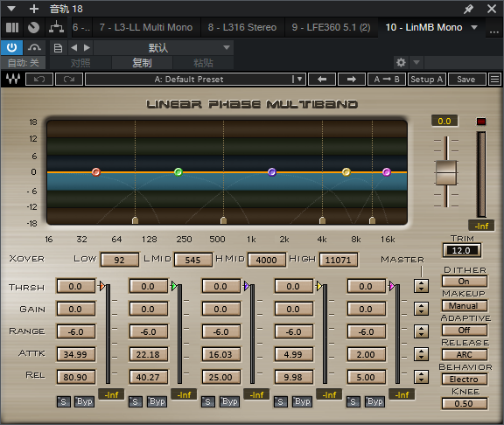Image resolution: width=504 pixels, height=425 pixels.
Task: Grab the 4000 Hz crossover handle
Action: (322, 220)
